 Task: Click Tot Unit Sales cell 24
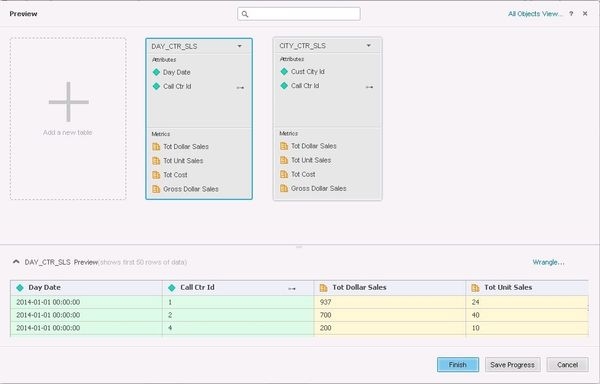(527, 302)
